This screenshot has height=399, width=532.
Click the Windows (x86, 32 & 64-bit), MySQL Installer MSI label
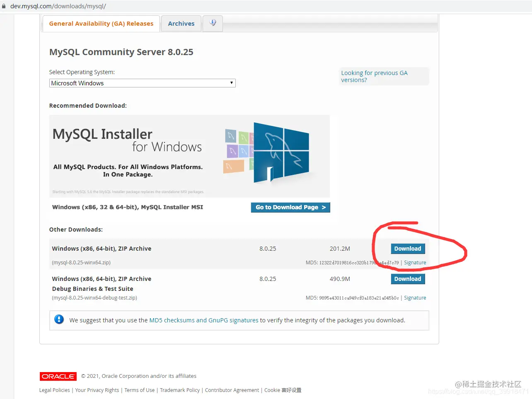tap(128, 207)
